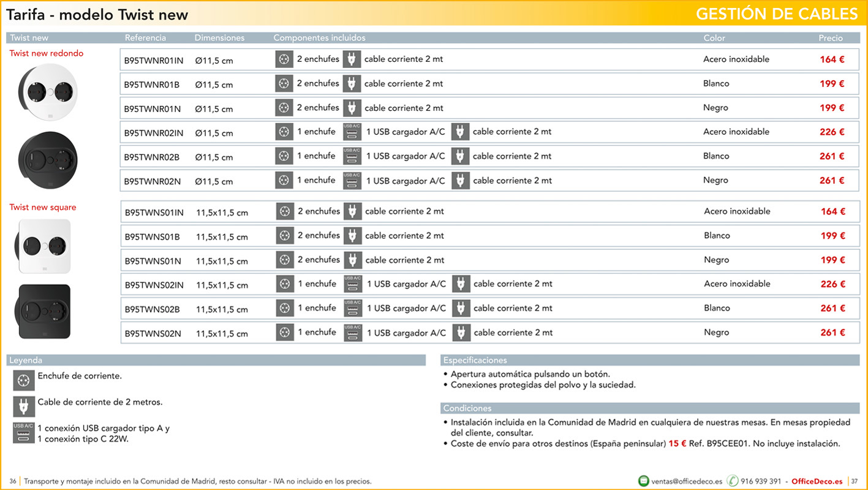Select the USB A/C icon in the B95TWNR02N row
Image resolution: width=868 pixels, height=490 pixels.
click(x=352, y=181)
